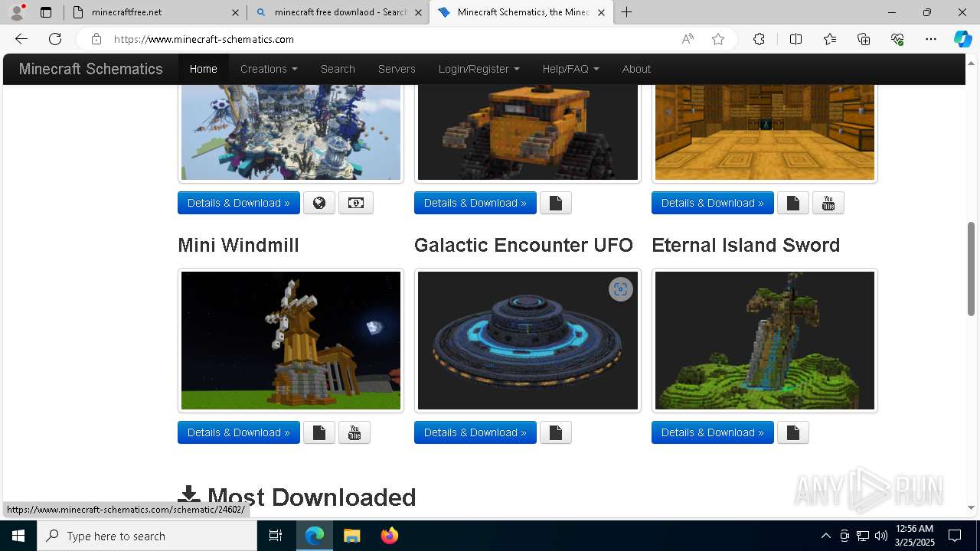Expand the Login/Register dropdown menu
Viewport: 980px width, 551px height.
479,69
